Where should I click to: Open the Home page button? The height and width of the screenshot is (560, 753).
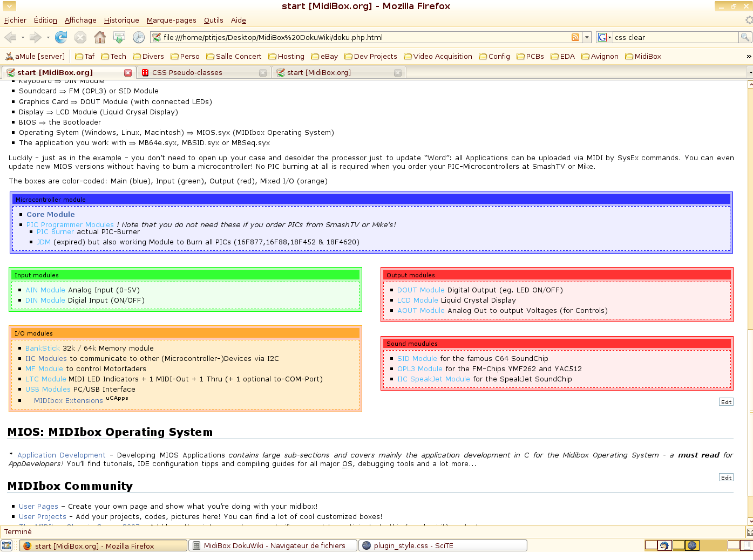pos(100,37)
